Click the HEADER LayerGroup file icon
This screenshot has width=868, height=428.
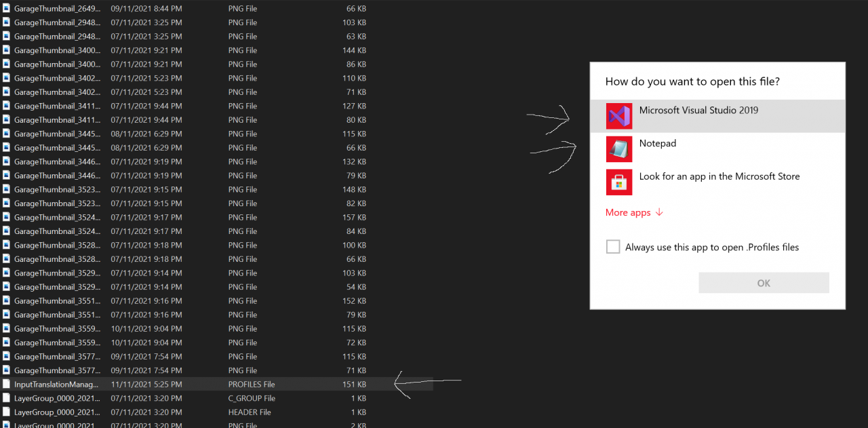[x=7, y=412]
